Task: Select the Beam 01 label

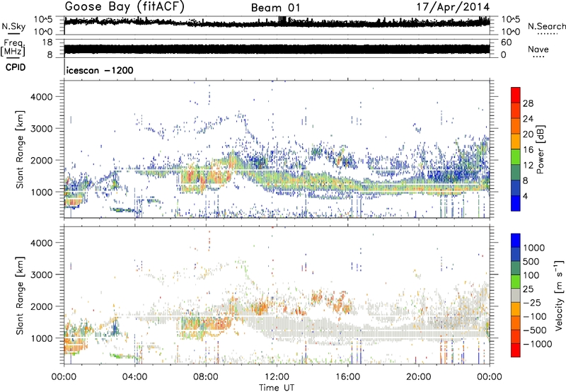Action: click(x=275, y=8)
